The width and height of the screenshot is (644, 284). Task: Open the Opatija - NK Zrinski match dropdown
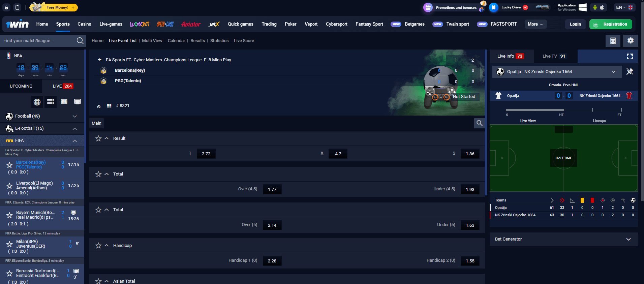click(557, 72)
